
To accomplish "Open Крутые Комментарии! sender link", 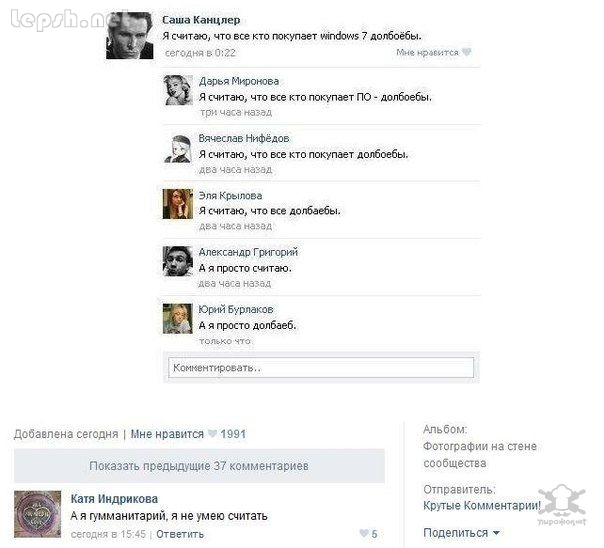I will pos(482,505).
